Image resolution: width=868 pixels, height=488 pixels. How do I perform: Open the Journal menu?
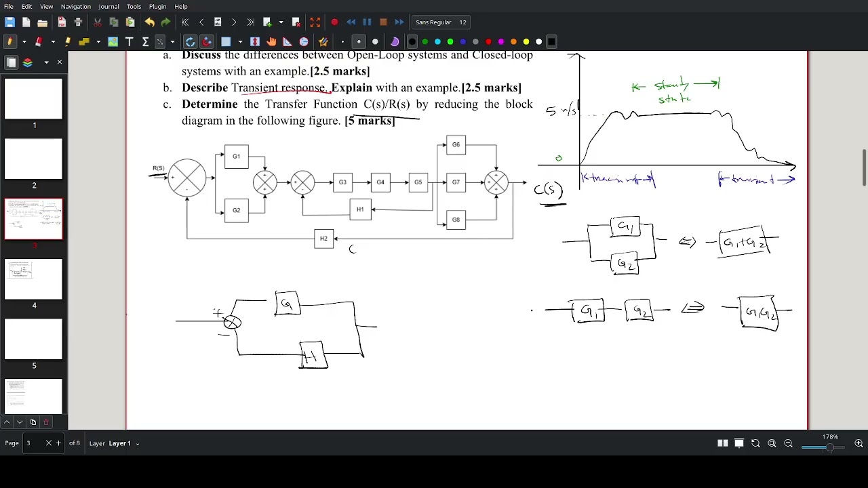[x=108, y=6]
